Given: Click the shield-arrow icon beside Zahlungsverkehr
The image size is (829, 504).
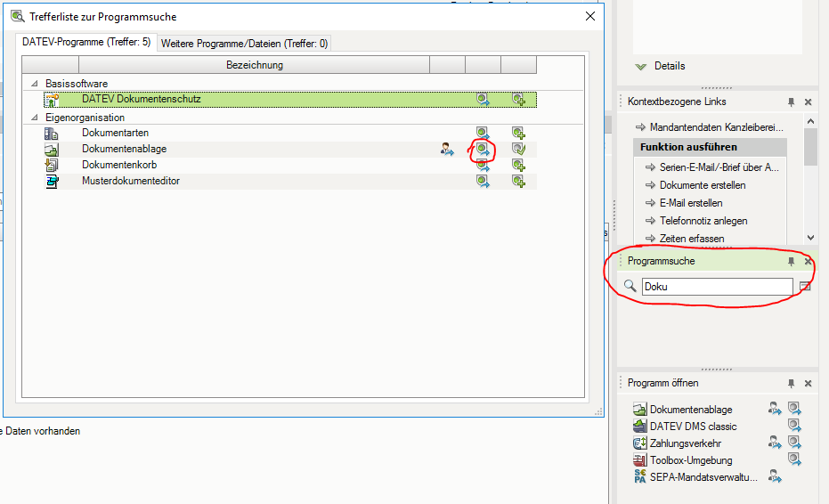Looking at the screenshot, I should tap(794, 443).
